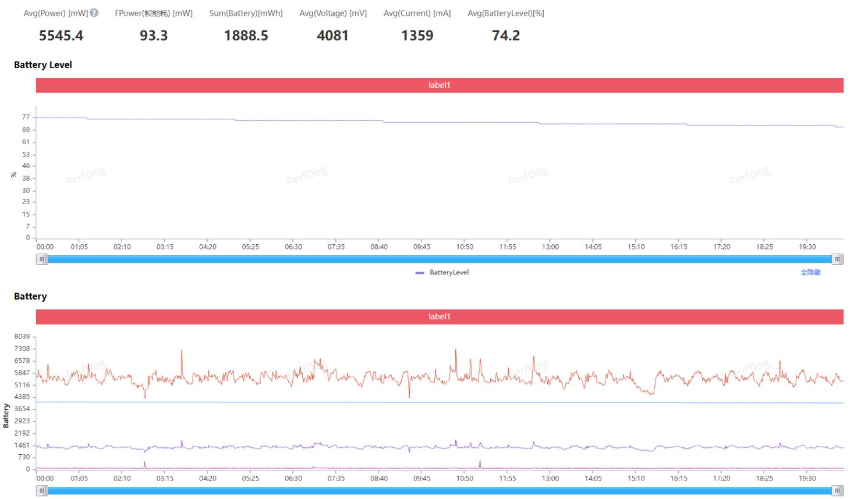Click right zoom handle of Battery Level chart
The height and width of the screenshot is (499, 868).
837,259
